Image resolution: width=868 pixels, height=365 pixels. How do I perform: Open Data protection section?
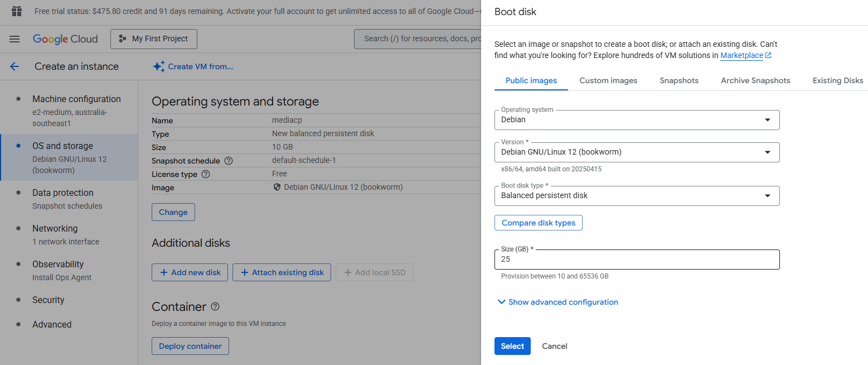[69, 199]
